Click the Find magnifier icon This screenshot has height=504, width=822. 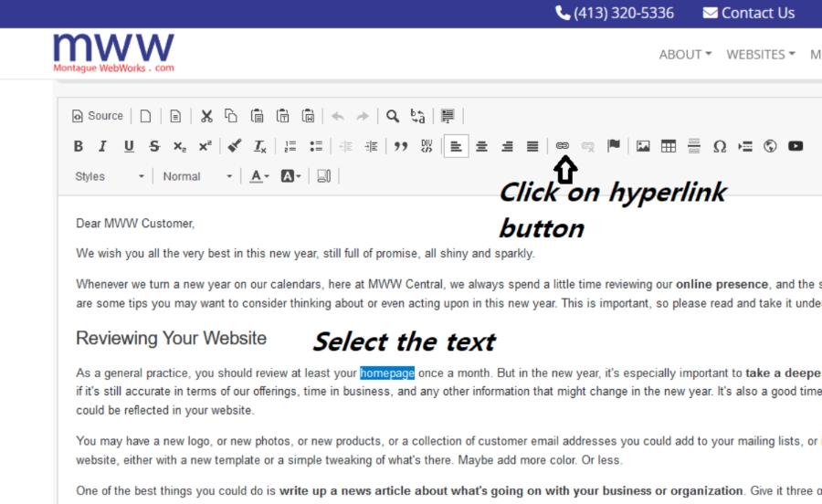pyautogui.click(x=393, y=116)
